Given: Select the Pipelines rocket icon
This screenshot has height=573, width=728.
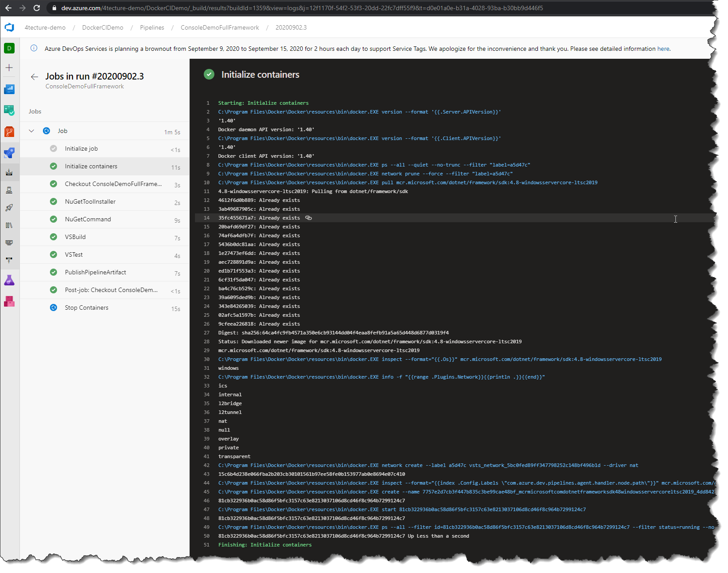Looking at the screenshot, I should (9, 153).
